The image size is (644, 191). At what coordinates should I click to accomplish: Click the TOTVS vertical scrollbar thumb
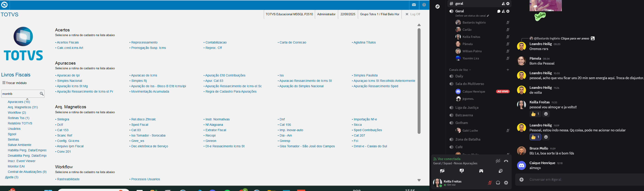click(x=419, y=81)
